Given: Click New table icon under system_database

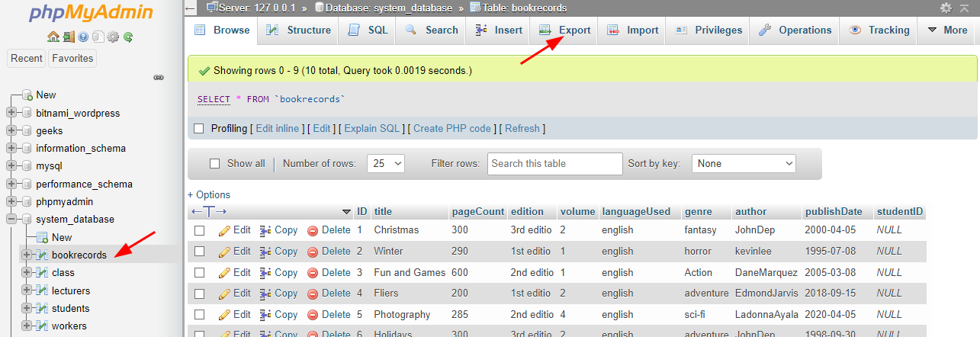Looking at the screenshot, I should point(43,237).
